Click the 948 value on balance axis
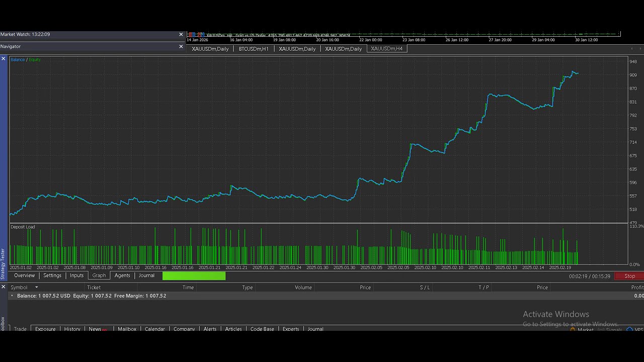Screen dimensions: 644x362 coord(633,62)
